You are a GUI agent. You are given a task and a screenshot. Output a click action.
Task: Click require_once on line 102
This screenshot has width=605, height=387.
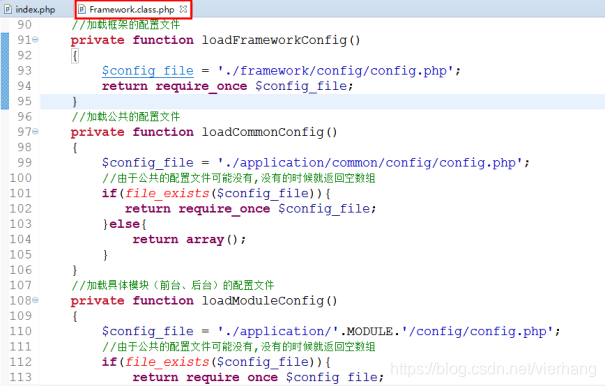[x=224, y=209]
